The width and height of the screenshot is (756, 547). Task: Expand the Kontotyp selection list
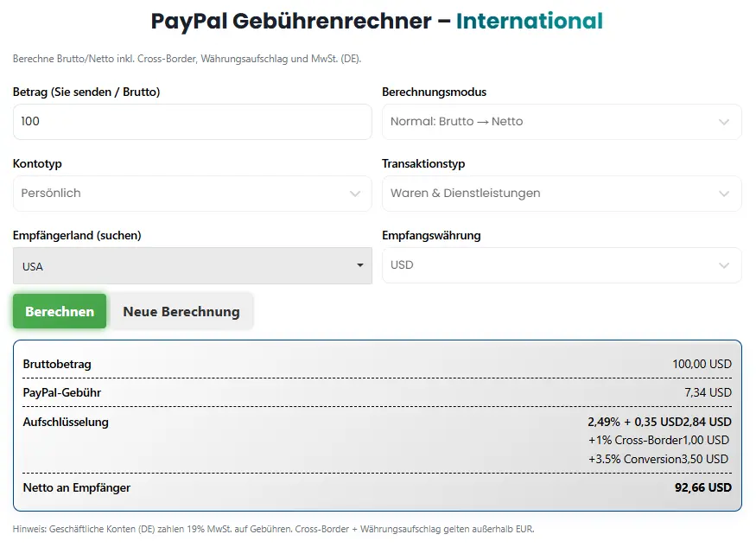pos(192,194)
